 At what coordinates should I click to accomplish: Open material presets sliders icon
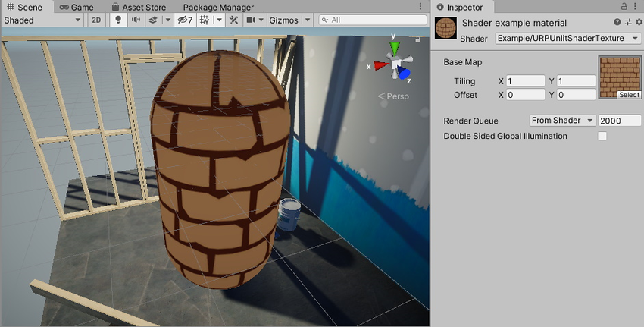coord(628,23)
